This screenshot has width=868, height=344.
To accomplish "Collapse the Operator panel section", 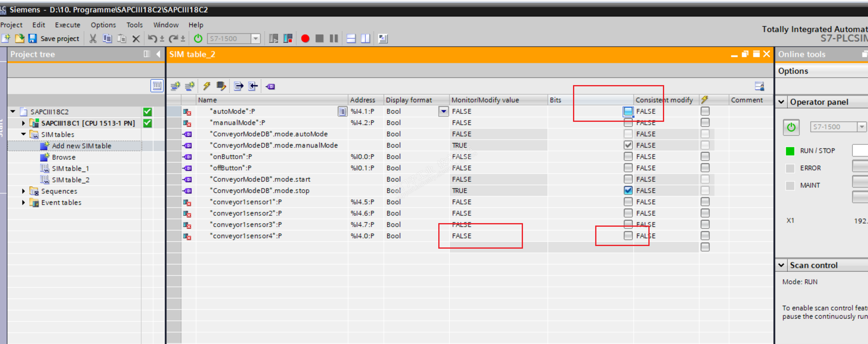I will click(781, 102).
